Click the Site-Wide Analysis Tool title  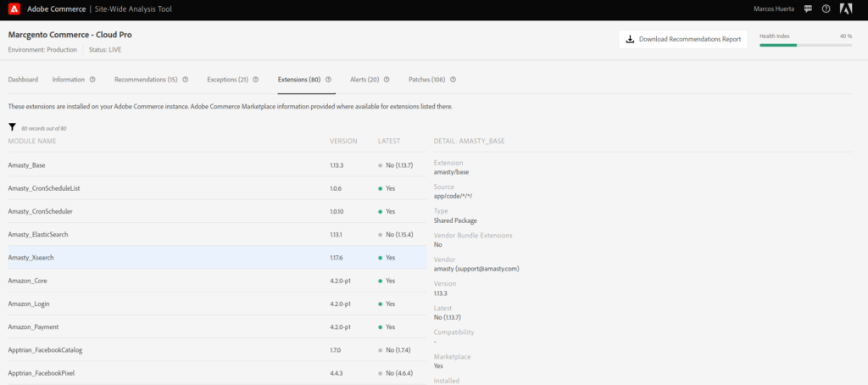coord(133,8)
